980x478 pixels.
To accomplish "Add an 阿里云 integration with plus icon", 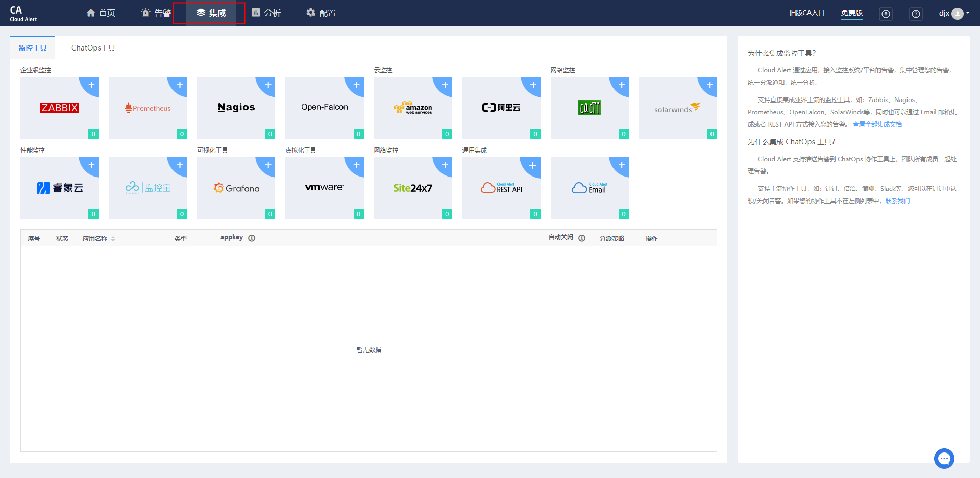I will 533,85.
